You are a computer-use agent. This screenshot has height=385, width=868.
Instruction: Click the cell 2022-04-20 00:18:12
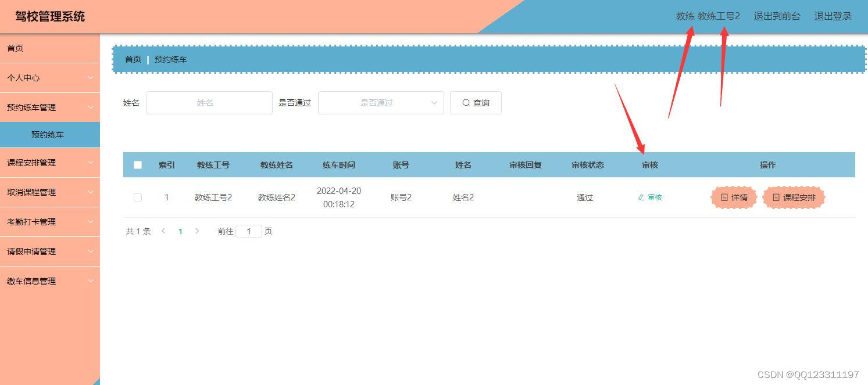[x=339, y=197]
